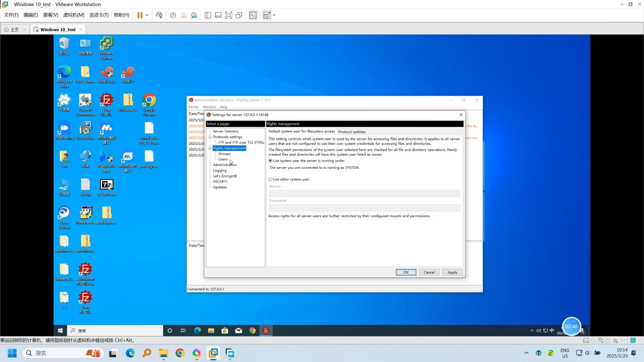Image resolution: width=644 pixels, height=362 pixels.
Task: Click the guest Windows Start button
Action: [60, 331]
